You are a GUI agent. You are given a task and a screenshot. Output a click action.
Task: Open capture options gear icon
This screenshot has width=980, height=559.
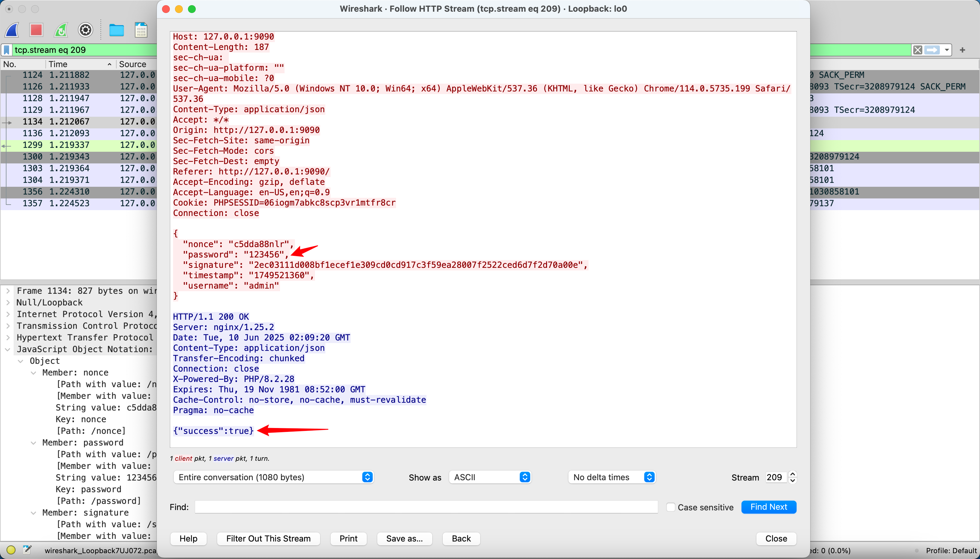click(85, 30)
